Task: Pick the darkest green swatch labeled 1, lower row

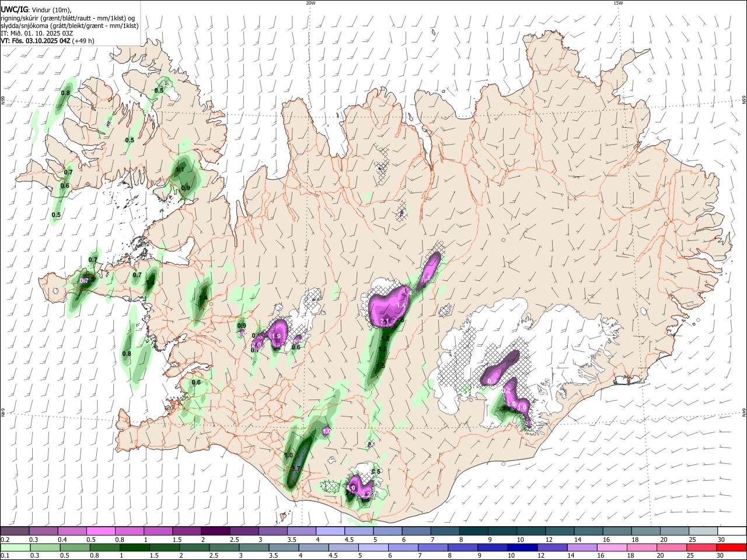Action: coord(134,547)
